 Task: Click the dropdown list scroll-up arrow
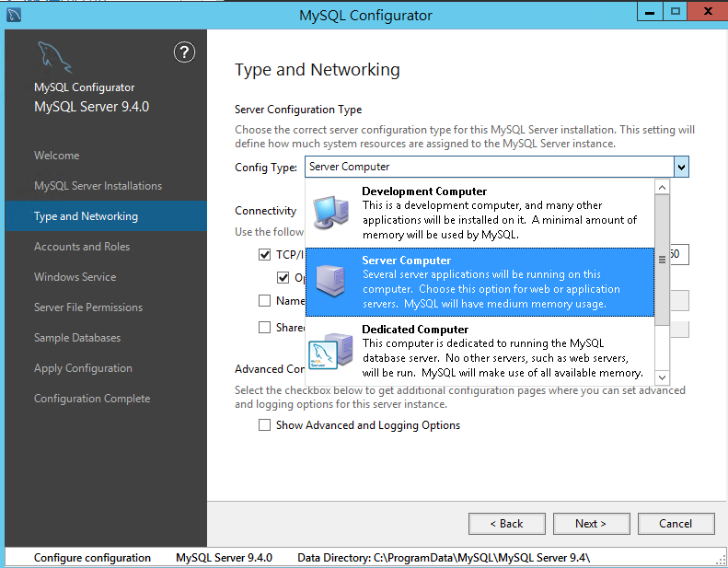click(x=662, y=187)
